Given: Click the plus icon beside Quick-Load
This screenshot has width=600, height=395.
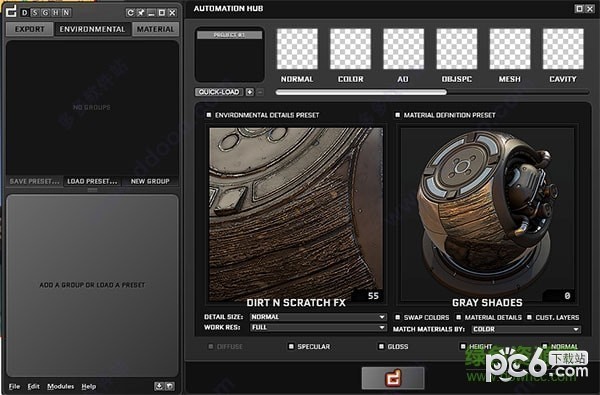Looking at the screenshot, I should [x=249, y=92].
